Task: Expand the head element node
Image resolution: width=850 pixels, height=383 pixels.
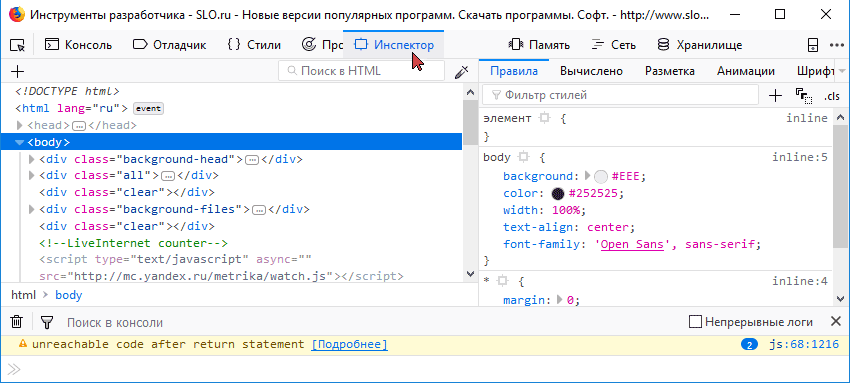Action: pyautogui.click(x=20, y=125)
